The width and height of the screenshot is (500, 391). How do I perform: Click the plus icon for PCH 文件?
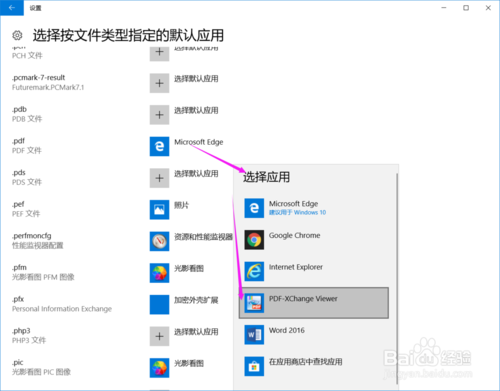159,53
